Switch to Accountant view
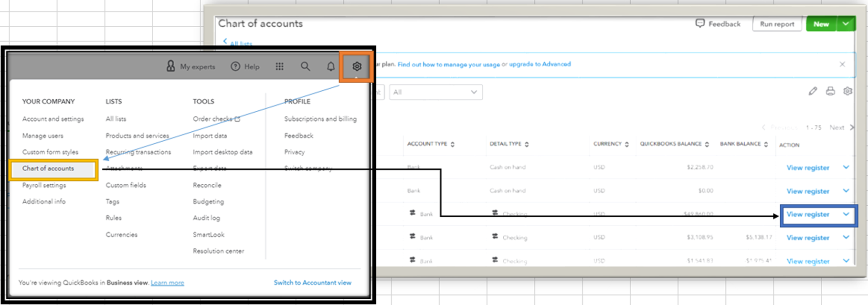868x305 pixels. click(313, 283)
